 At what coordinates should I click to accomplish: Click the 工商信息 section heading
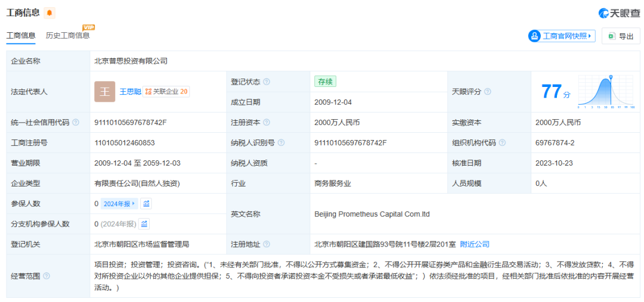(x=23, y=13)
